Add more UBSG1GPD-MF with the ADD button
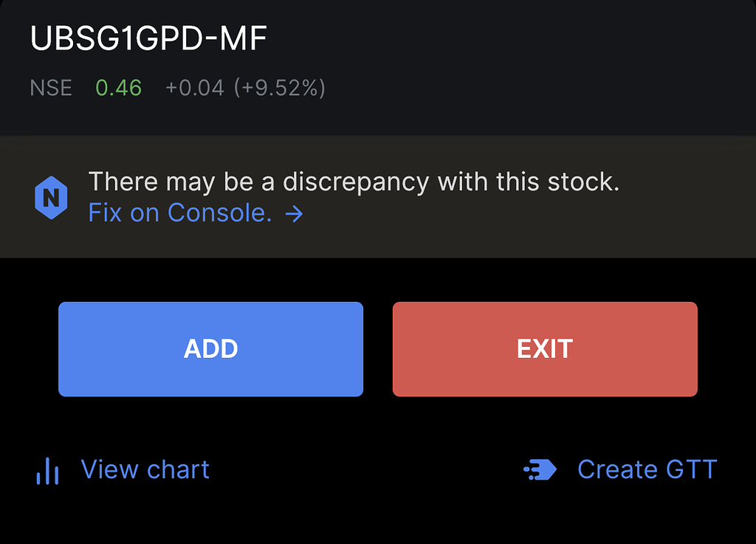The height and width of the screenshot is (544, 756). (210, 349)
